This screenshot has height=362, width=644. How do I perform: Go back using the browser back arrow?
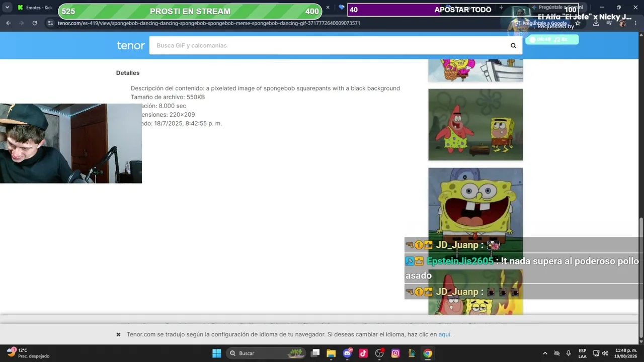point(8,23)
